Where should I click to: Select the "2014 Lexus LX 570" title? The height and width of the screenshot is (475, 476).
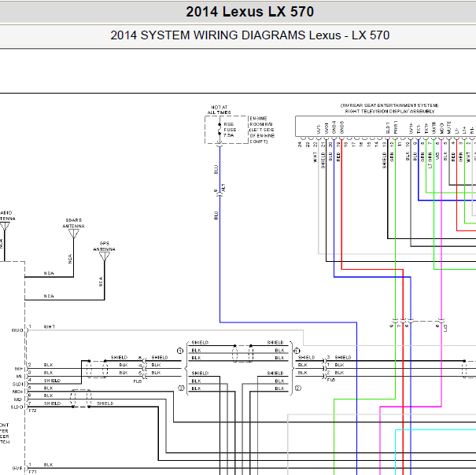(249, 12)
